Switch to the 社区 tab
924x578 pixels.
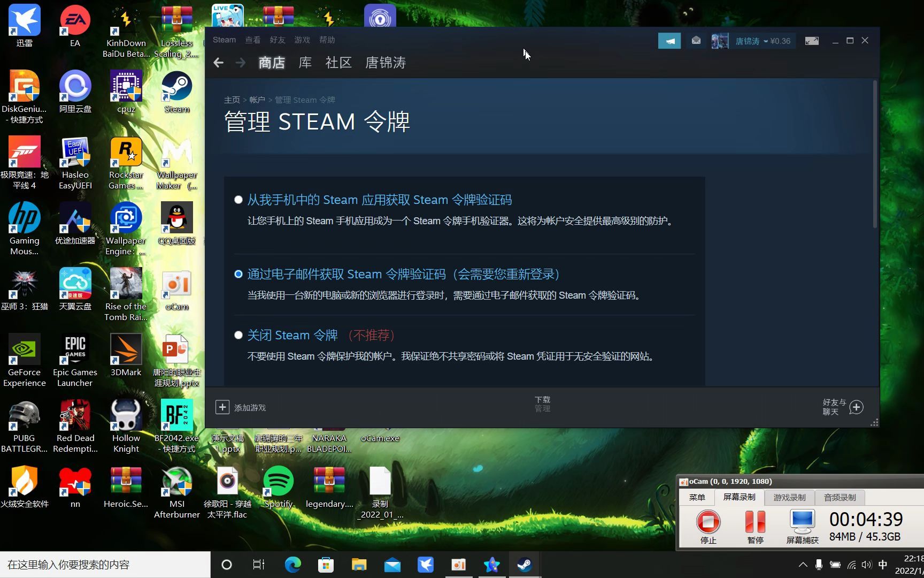coord(338,63)
